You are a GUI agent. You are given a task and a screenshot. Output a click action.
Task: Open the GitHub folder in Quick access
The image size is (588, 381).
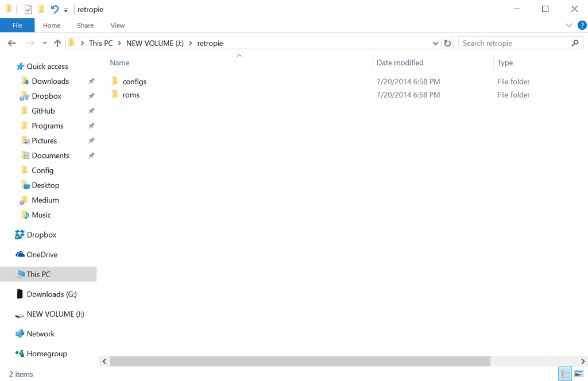click(x=43, y=111)
